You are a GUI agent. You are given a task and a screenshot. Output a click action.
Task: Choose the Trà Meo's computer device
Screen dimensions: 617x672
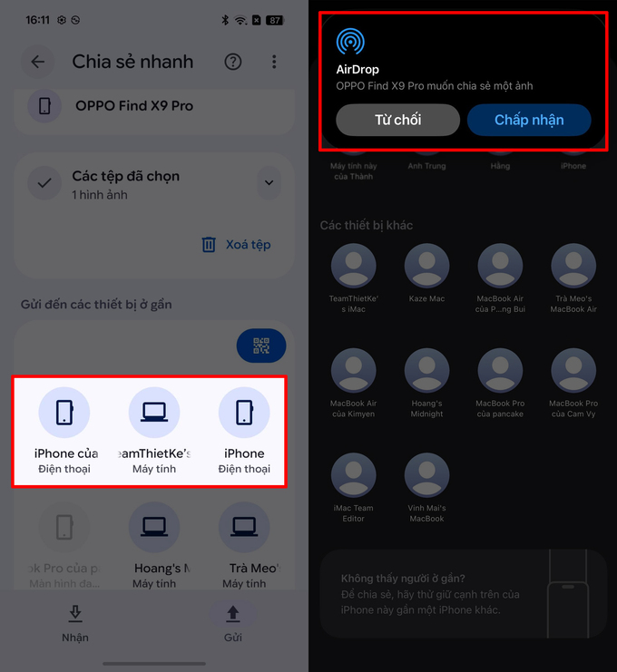click(244, 545)
